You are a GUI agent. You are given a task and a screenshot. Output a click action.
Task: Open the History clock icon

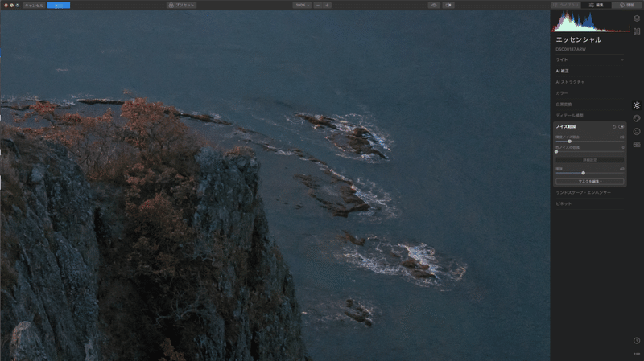(x=637, y=340)
